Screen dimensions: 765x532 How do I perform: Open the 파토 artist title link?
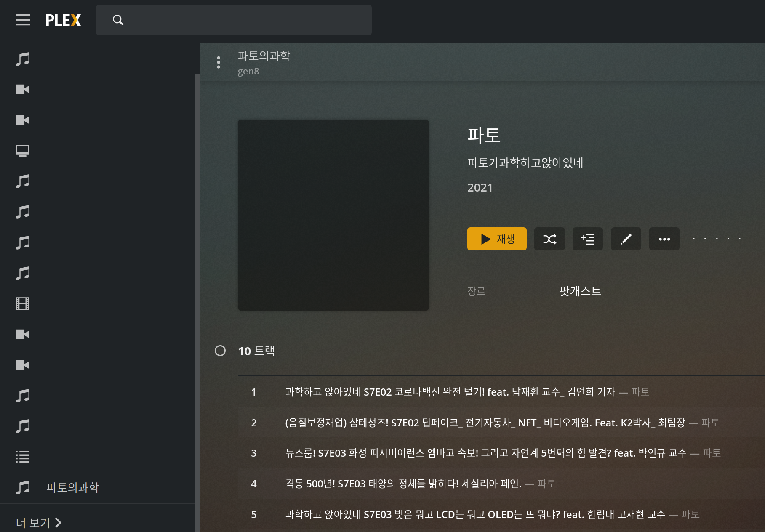(484, 135)
